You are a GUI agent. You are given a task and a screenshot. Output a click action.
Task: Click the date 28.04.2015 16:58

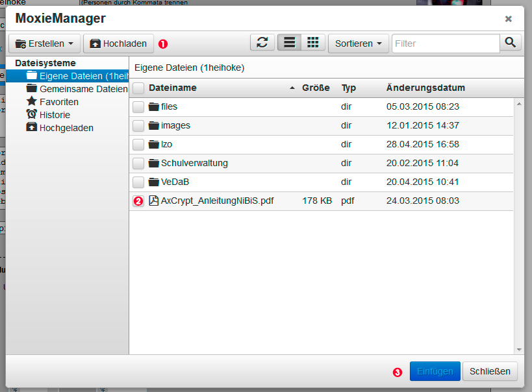422,145
